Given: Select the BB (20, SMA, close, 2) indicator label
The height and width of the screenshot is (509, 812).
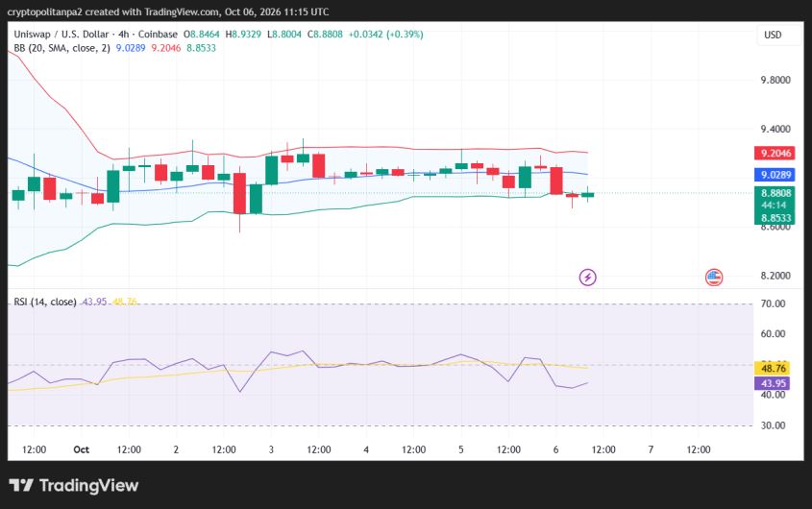Looking at the screenshot, I should [62, 48].
